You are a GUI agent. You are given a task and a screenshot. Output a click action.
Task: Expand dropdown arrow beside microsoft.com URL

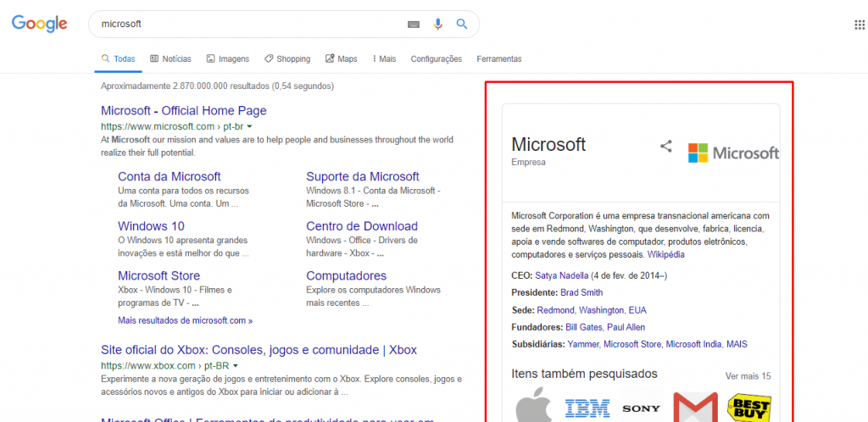tap(249, 126)
